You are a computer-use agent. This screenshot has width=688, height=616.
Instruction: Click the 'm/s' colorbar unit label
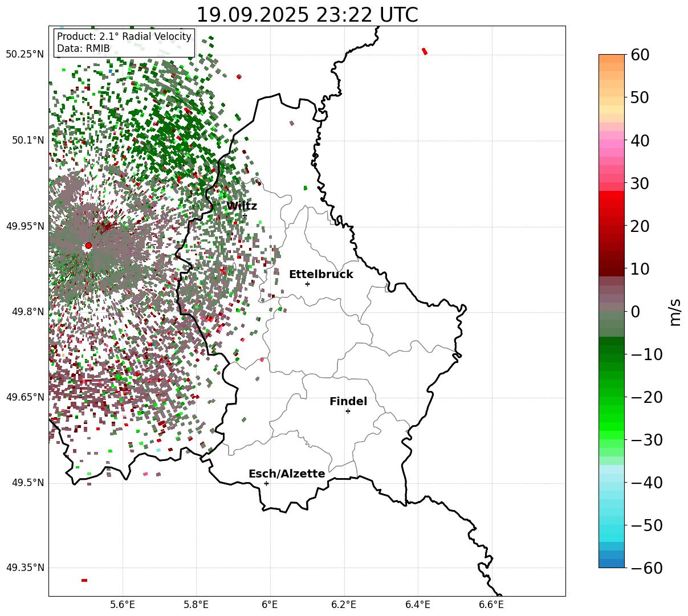[675, 312]
